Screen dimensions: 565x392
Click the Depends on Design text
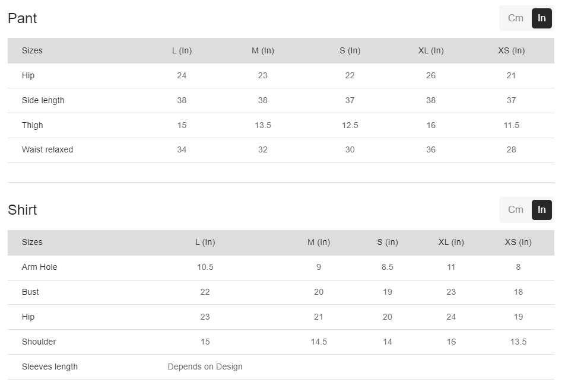(205, 366)
